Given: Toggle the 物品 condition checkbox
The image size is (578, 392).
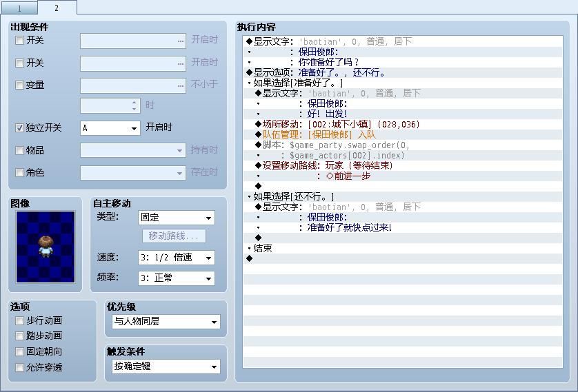Looking at the screenshot, I should pos(19,150).
